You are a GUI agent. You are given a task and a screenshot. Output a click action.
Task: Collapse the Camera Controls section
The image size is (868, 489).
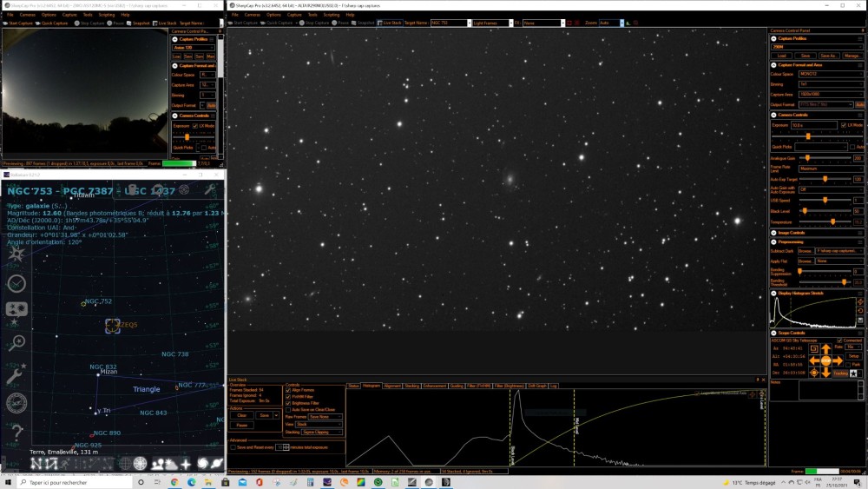(x=774, y=116)
